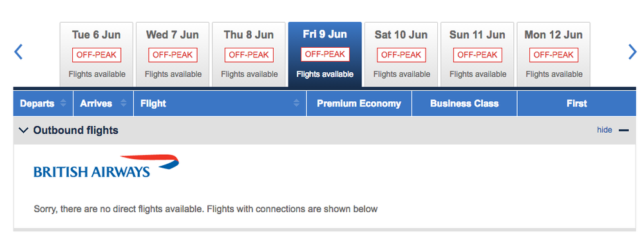644x238 pixels.
Task: Select the Fri 9 Jun date tab
Action: click(x=325, y=54)
